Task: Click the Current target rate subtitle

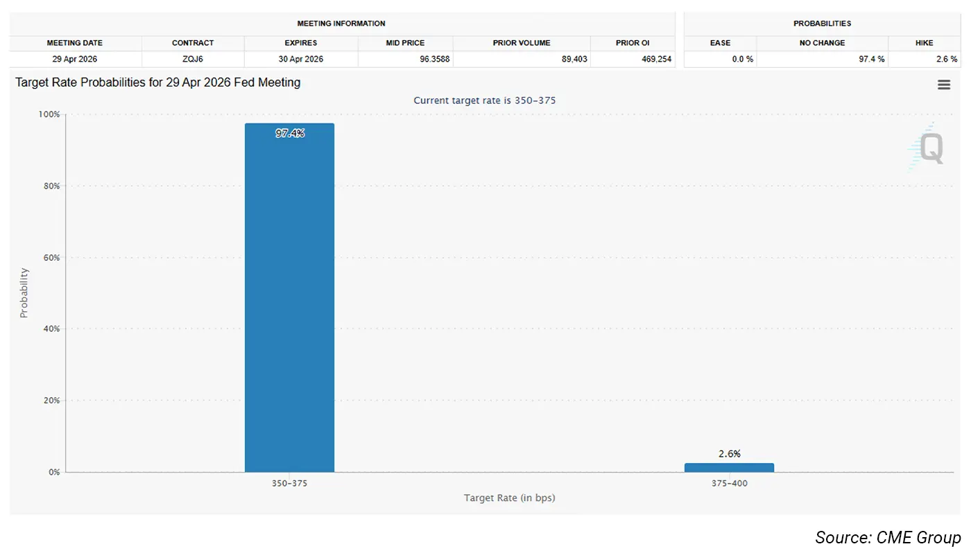Action: 484,100
